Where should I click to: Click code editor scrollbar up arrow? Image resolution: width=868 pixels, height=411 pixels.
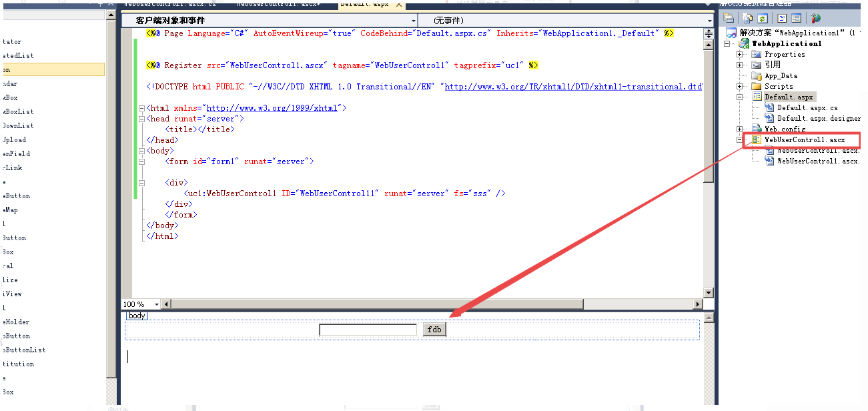pyautogui.click(x=709, y=45)
